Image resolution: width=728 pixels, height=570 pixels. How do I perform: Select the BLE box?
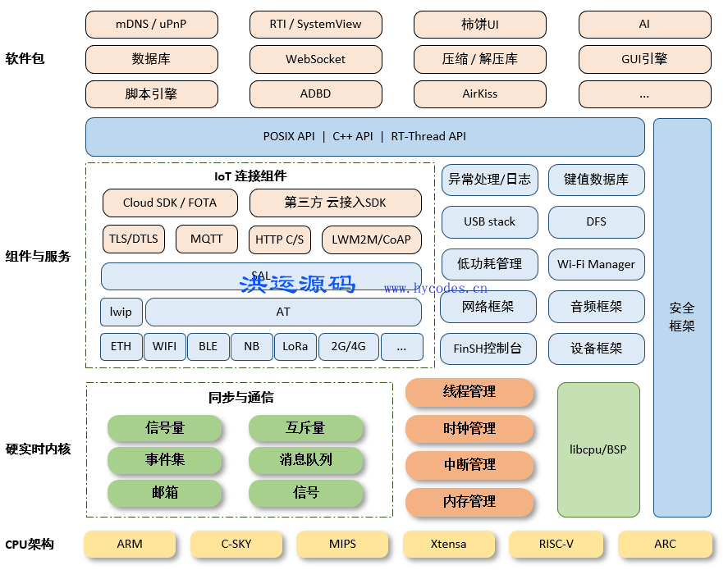(x=208, y=347)
